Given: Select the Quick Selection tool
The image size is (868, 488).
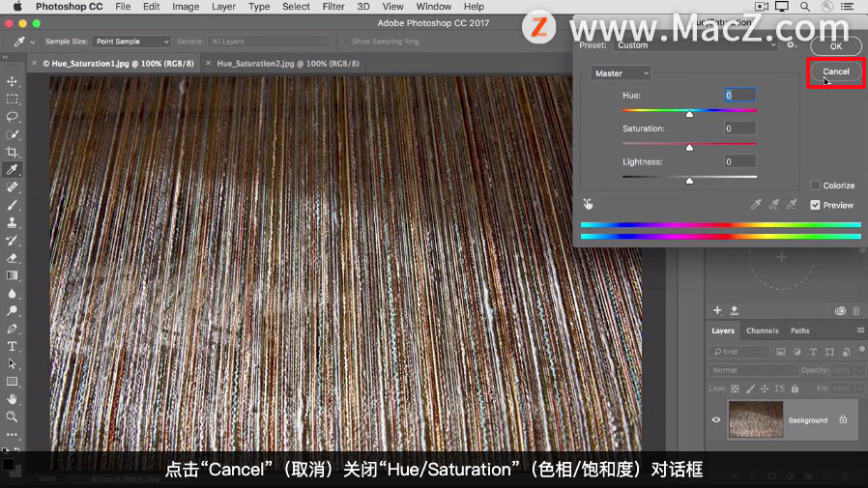Looking at the screenshot, I should tap(13, 134).
